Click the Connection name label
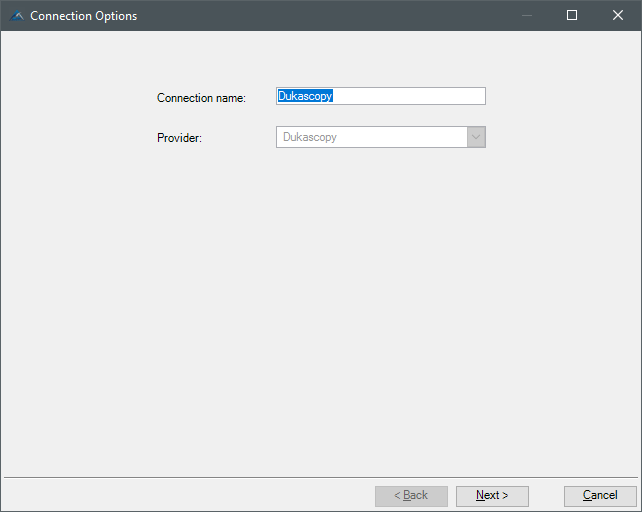 click(x=201, y=98)
